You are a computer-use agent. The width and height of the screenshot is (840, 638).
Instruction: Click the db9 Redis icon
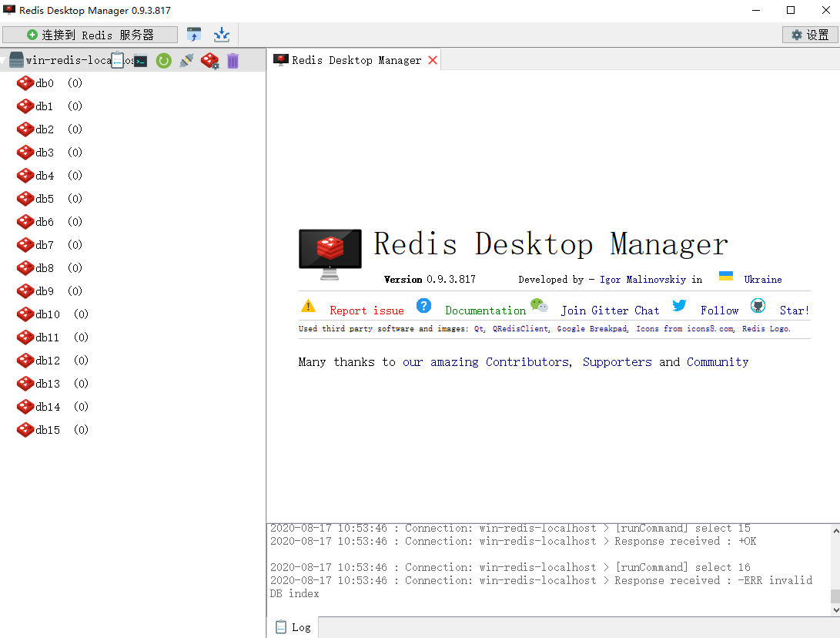pos(25,290)
